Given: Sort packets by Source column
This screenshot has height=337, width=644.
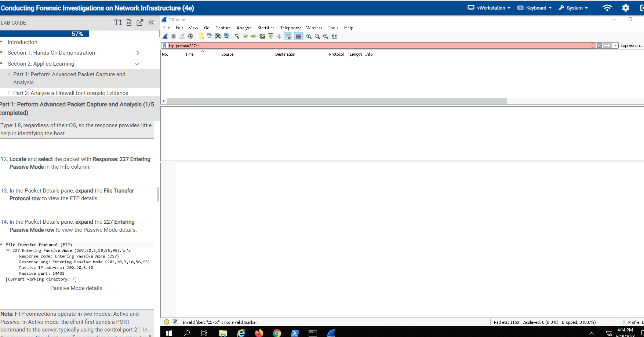Looking at the screenshot, I should point(247,54).
